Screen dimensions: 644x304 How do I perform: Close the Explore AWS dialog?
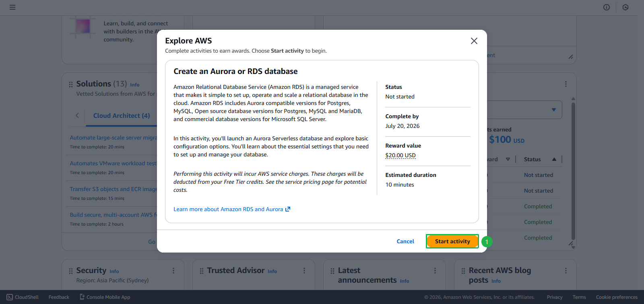(474, 41)
